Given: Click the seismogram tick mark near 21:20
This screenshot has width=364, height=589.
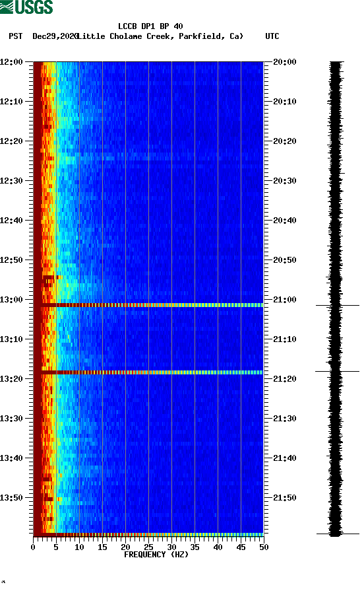Looking at the screenshot, I should click(338, 371).
